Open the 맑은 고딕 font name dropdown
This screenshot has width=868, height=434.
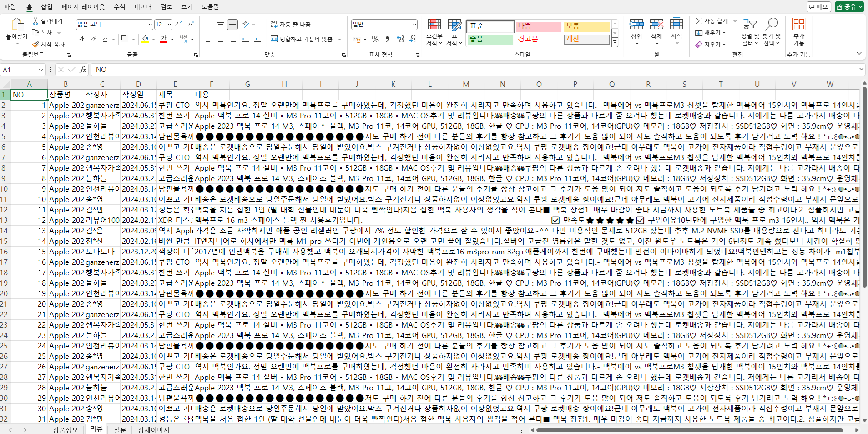click(150, 25)
